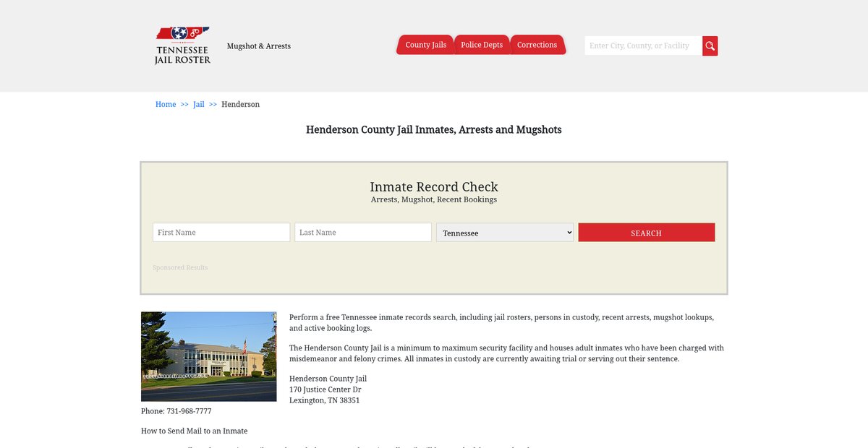
Task: Open the County Jails tab
Action: [x=425, y=45]
